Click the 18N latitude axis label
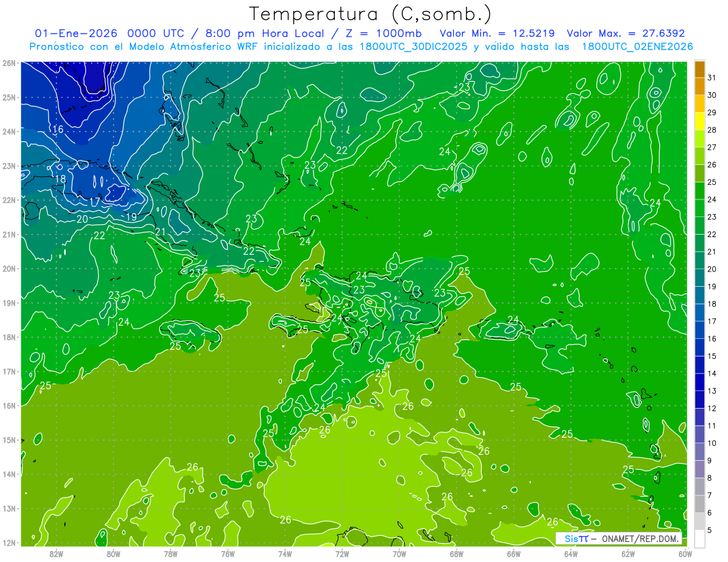This screenshot has height=562, width=728. [x=8, y=337]
